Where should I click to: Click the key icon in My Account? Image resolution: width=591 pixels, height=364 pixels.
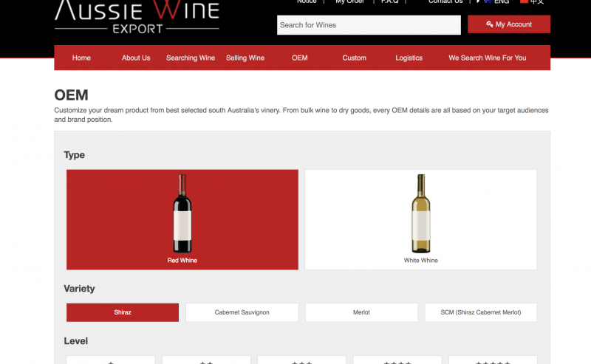[x=490, y=24]
